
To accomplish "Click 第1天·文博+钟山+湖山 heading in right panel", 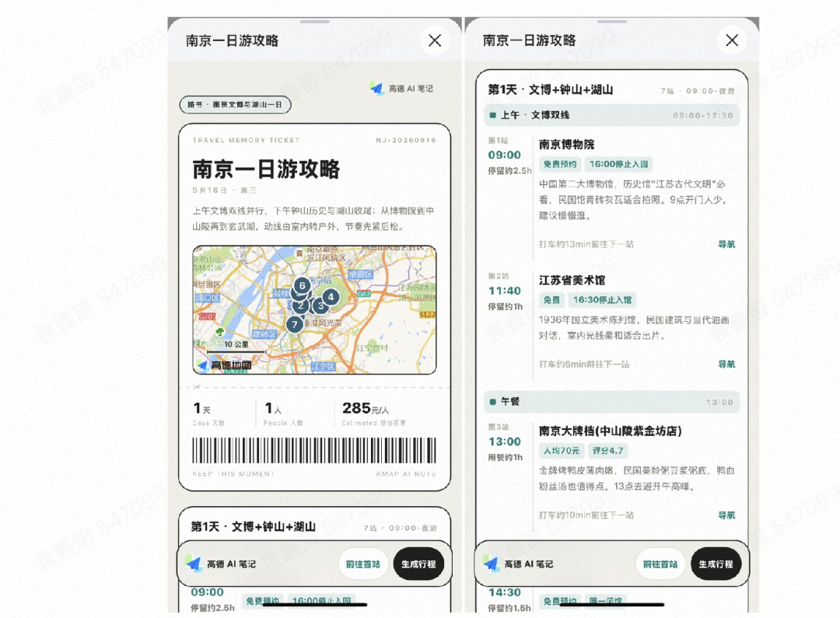I will [x=550, y=89].
